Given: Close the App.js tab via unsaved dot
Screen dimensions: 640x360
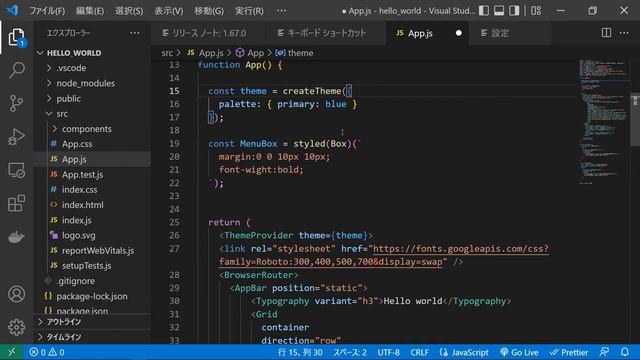Looking at the screenshot, I should click(459, 33).
